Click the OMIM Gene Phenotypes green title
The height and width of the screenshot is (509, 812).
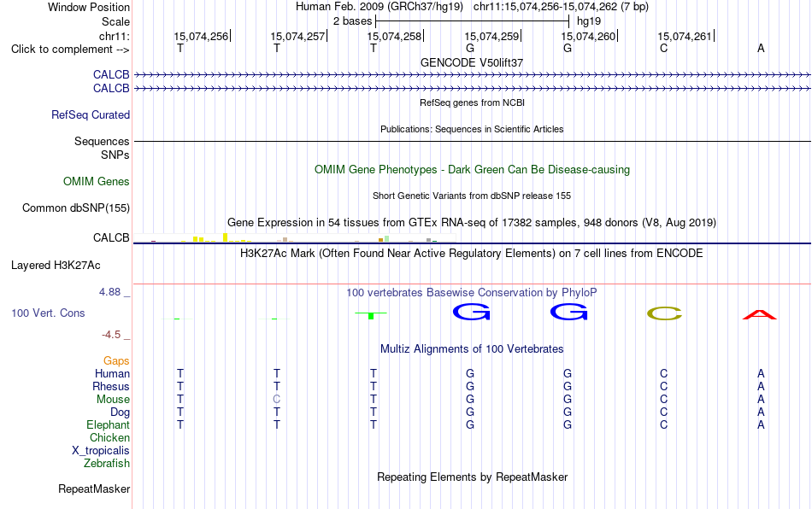[472, 170]
